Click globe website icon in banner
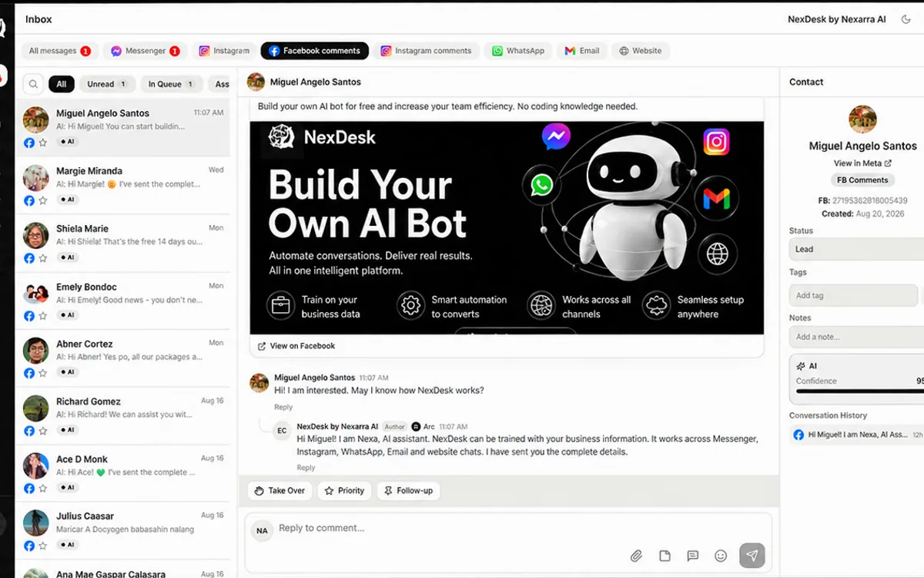This screenshot has width=924, height=578. [718, 254]
